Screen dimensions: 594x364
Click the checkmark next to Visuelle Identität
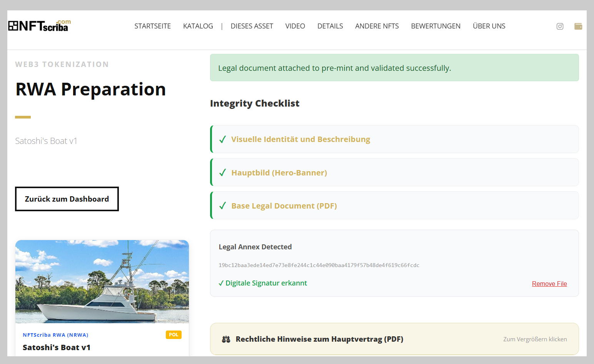click(222, 139)
